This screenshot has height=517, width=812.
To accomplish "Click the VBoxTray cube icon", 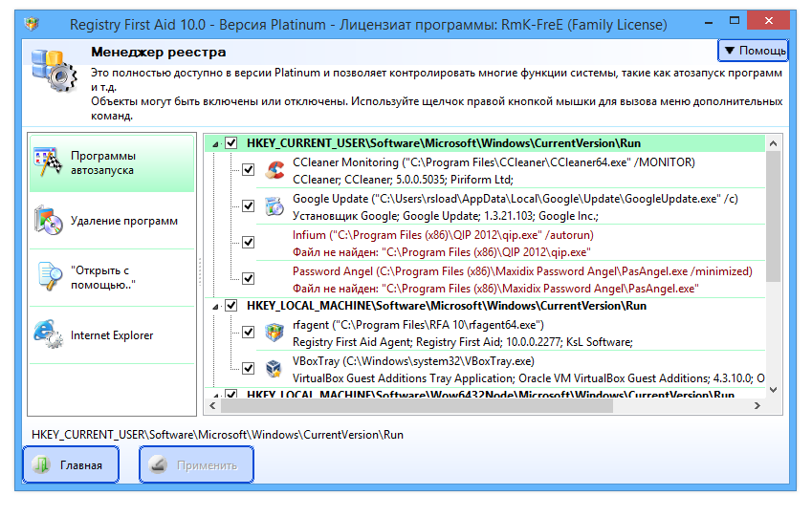I will tap(274, 369).
